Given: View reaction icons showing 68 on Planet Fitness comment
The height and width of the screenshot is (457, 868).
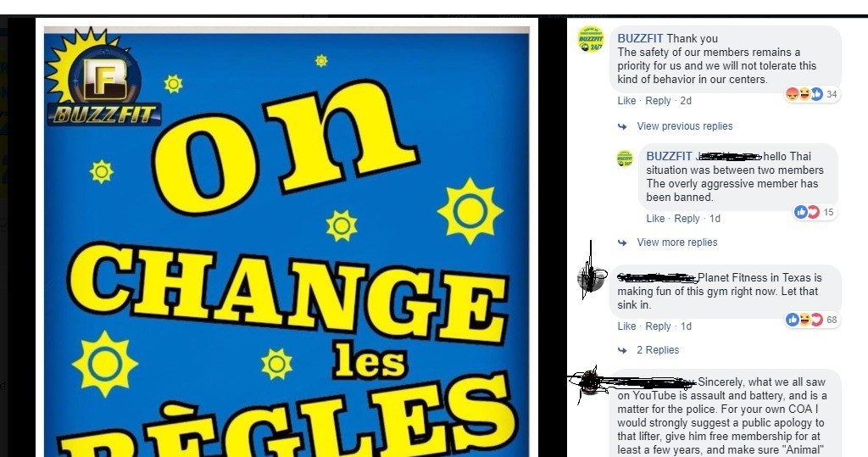Looking at the screenshot, I should pos(811,320).
